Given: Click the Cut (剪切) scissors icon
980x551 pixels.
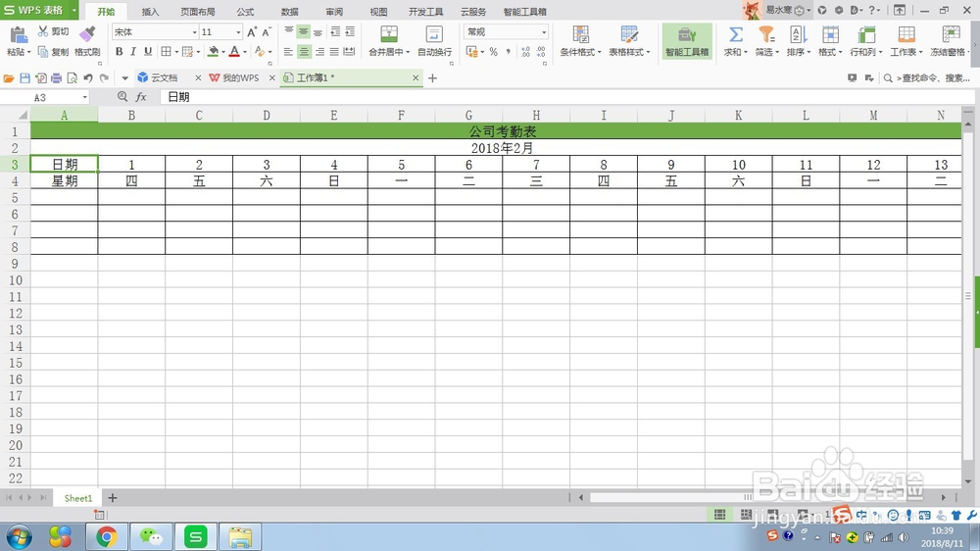Looking at the screenshot, I should click(43, 31).
